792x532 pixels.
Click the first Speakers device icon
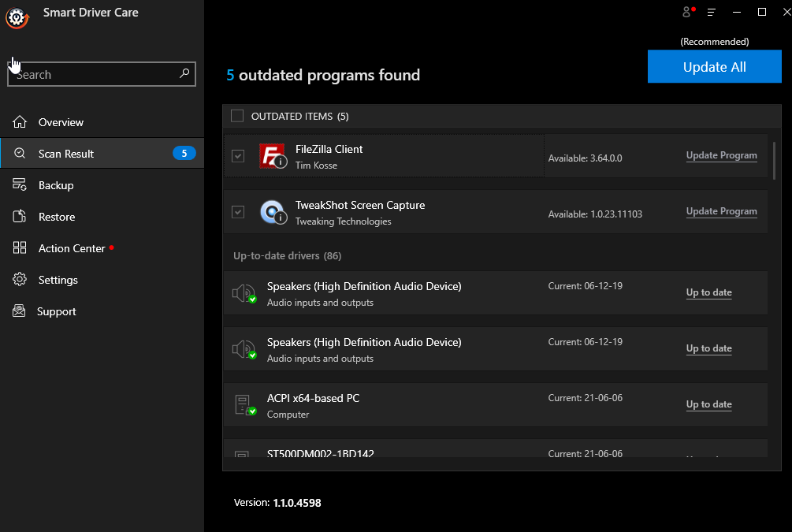click(244, 293)
